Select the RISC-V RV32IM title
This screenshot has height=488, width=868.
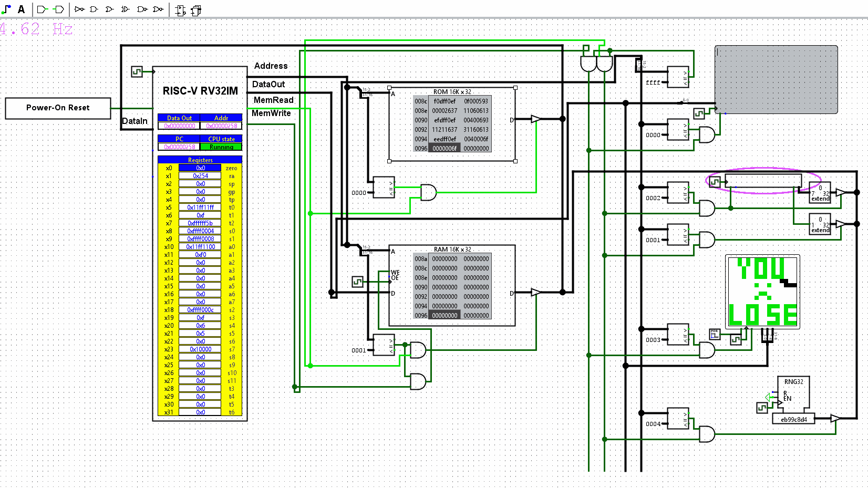pyautogui.click(x=200, y=91)
